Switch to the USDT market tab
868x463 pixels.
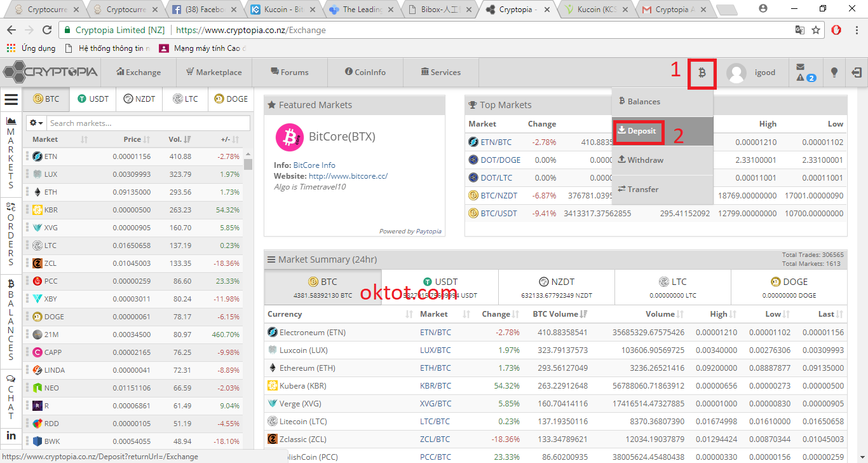(x=93, y=99)
